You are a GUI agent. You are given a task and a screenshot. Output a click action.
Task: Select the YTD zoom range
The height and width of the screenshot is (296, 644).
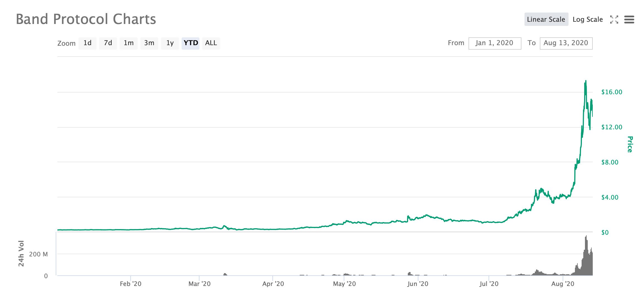coord(191,43)
